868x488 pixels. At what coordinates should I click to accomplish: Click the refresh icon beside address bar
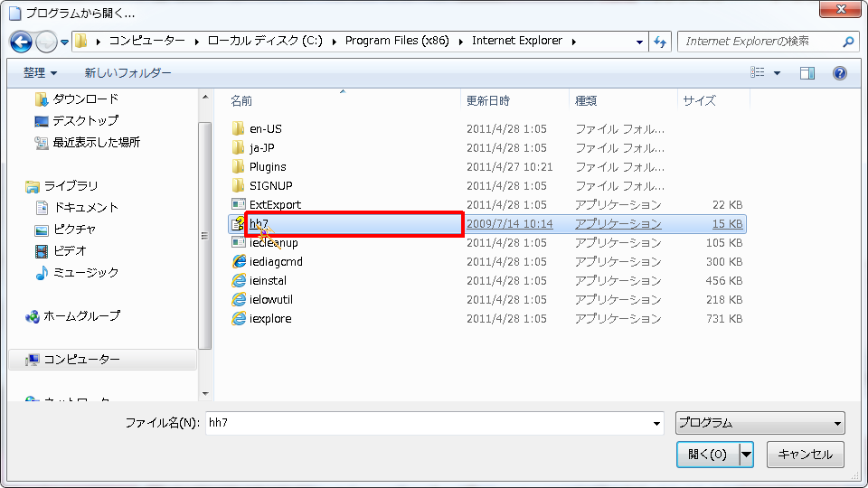[x=660, y=42]
